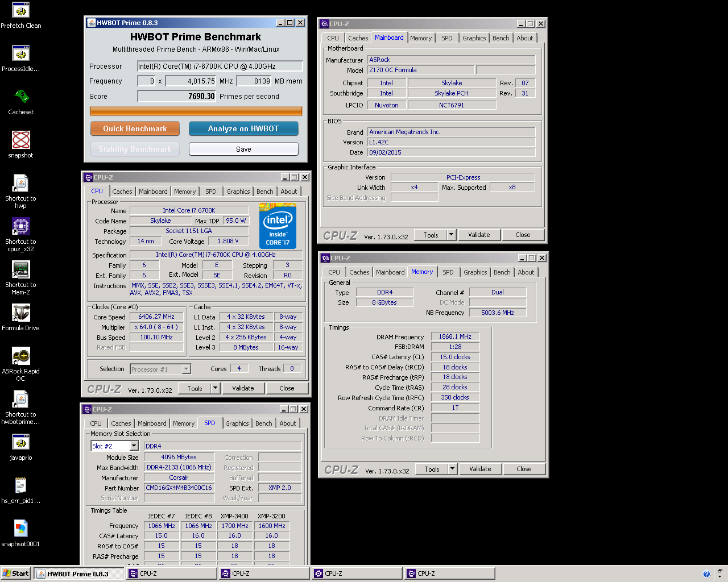Click the motherboard model Z170 OC Formula
Viewport: 728px width, 582px height.
coord(420,70)
